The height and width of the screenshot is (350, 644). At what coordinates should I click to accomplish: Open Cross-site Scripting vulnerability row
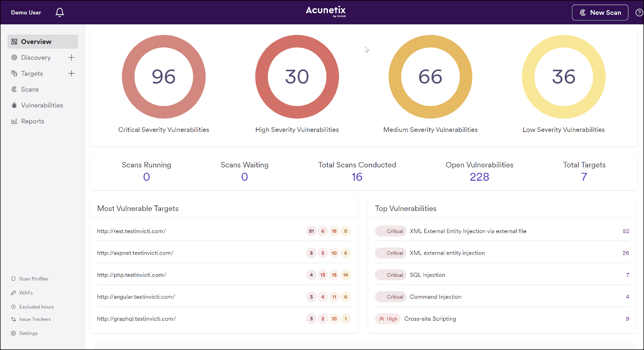click(x=502, y=319)
